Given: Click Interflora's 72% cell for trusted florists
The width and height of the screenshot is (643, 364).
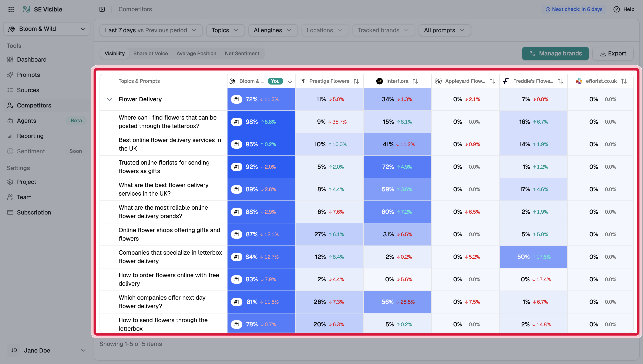Looking at the screenshot, I should 397,167.
